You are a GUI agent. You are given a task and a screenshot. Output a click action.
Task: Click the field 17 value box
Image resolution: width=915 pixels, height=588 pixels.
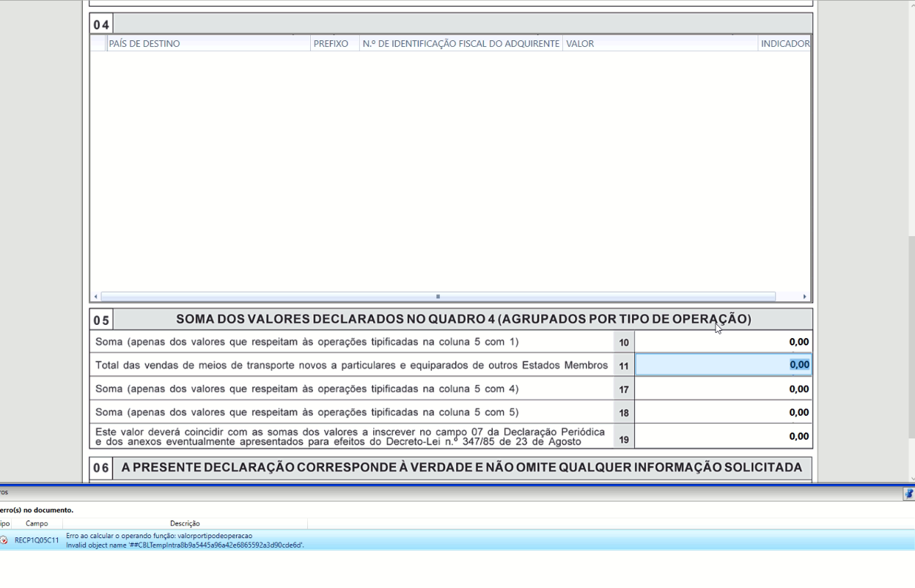[723, 389]
